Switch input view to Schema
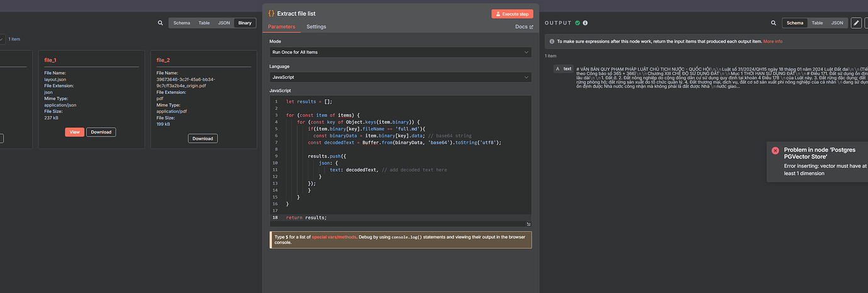Image resolution: width=868 pixels, height=293 pixels. [181, 23]
